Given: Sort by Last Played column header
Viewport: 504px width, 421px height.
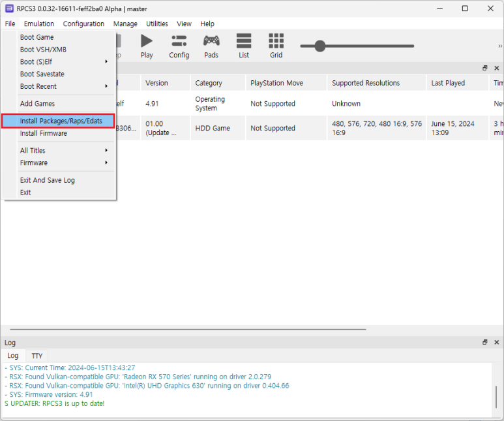Looking at the screenshot, I should 458,83.
